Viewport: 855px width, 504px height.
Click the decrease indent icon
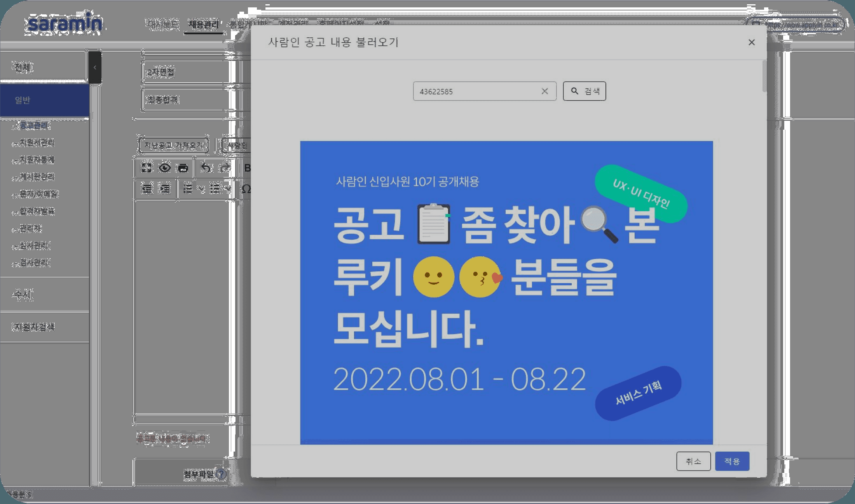point(147,189)
